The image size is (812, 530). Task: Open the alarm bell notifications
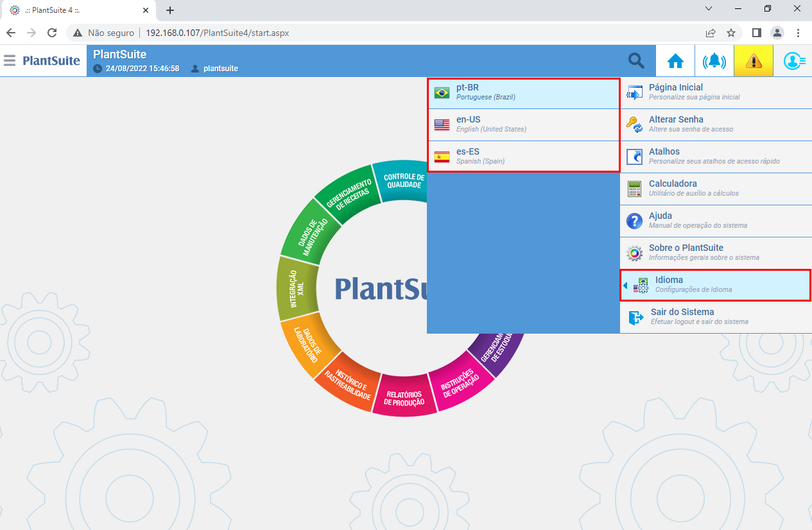tap(714, 61)
